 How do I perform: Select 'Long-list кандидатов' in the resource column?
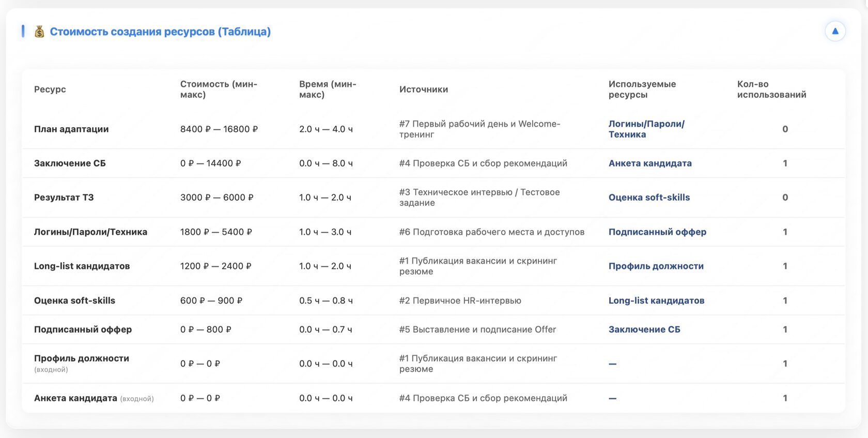click(x=82, y=266)
